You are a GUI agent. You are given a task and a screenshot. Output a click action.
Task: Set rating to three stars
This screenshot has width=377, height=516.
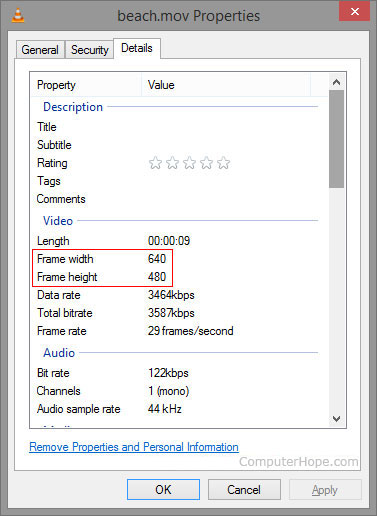pyautogui.click(x=189, y=163)
